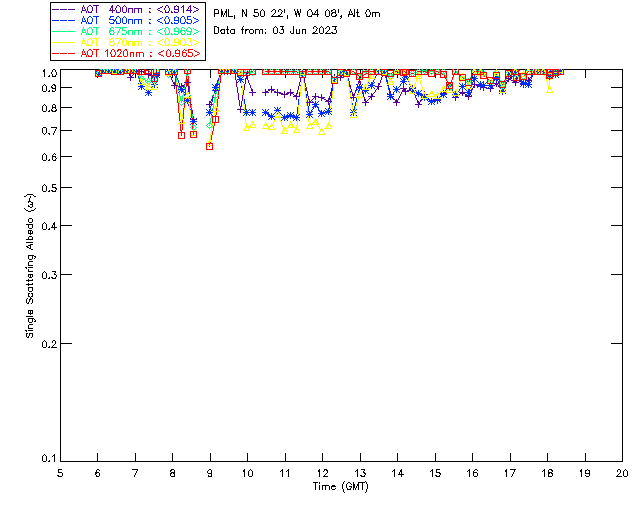
Task: Click the x-axis label 10
Action: click(247, 473)
